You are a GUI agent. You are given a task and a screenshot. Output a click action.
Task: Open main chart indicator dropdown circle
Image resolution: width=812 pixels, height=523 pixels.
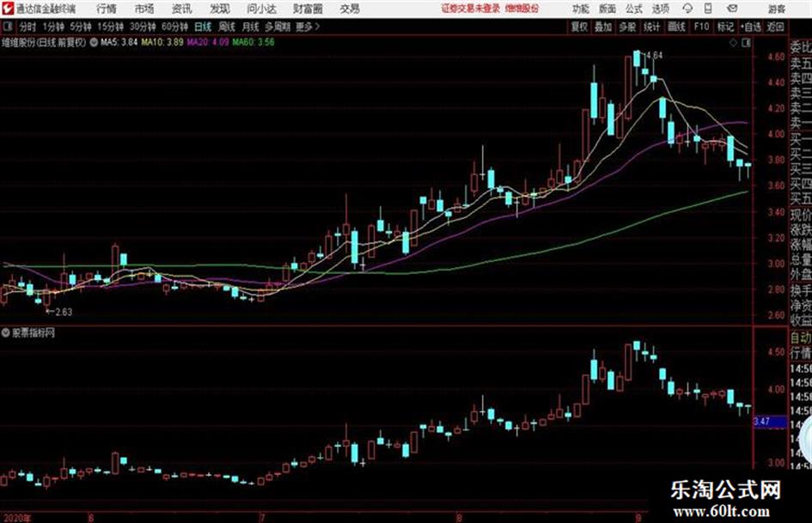point(94,42)
